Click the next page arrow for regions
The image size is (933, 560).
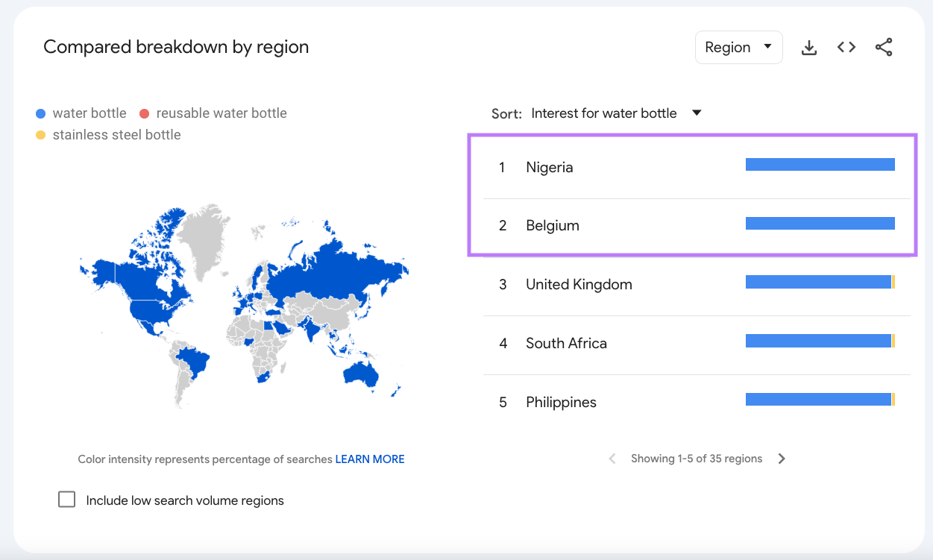(x=782, y=458)
